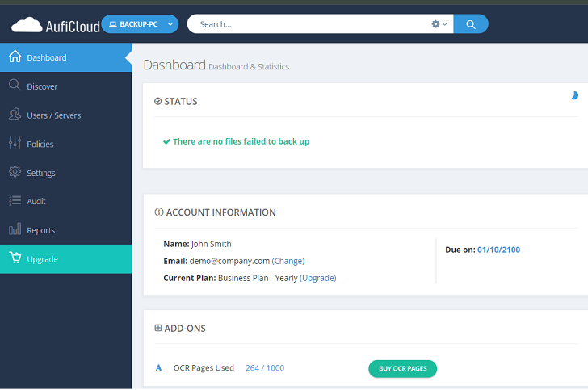This screenshot has height=390, width=588.
Task: Click the name John Smith
Action: 212,244
